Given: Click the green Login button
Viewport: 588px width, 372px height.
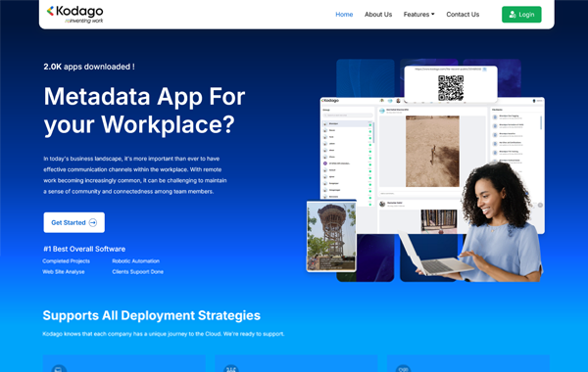Looking at the screenshot, I should click(521, 15).
